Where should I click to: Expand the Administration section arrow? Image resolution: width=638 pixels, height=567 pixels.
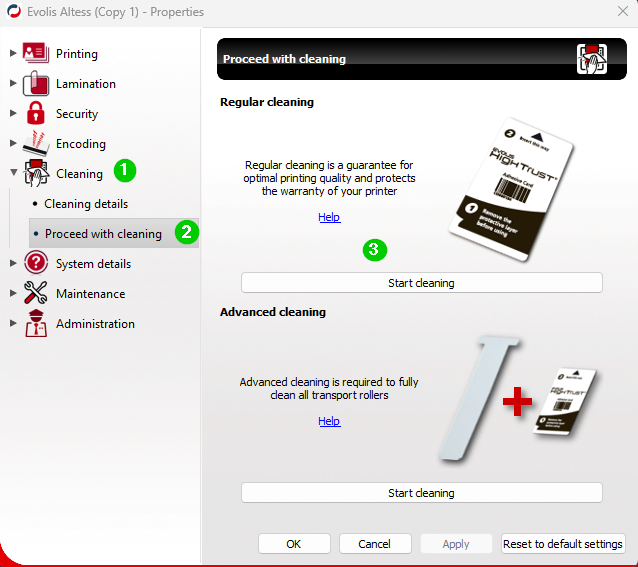click(x=13, y=323)
